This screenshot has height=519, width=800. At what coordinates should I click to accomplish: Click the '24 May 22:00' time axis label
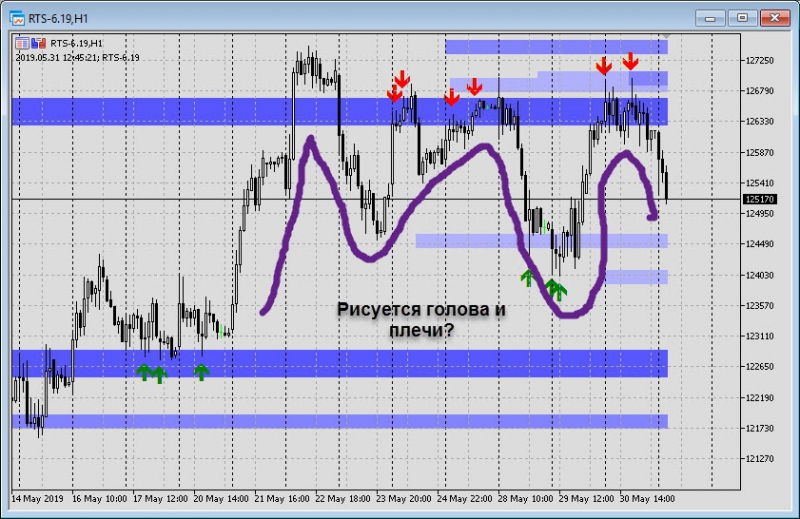(x=464, y=499)
